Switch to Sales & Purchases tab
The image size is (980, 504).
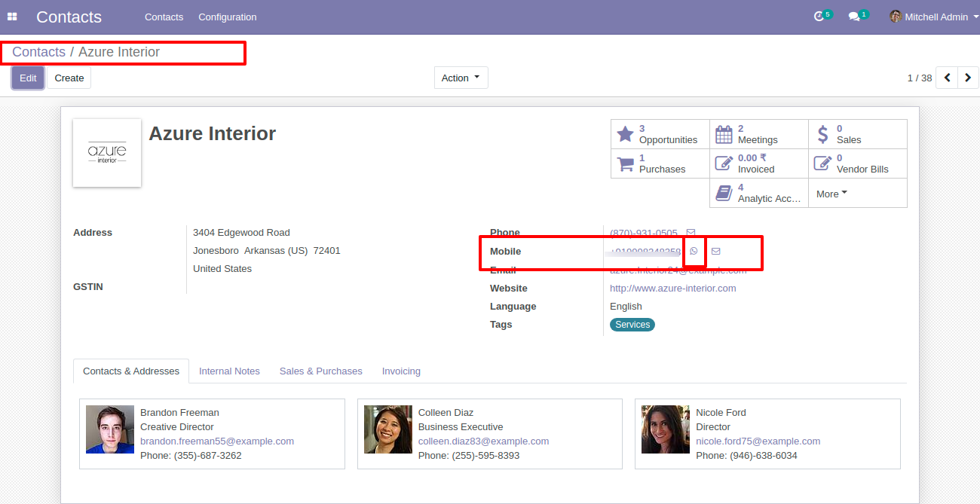[321, 371]
